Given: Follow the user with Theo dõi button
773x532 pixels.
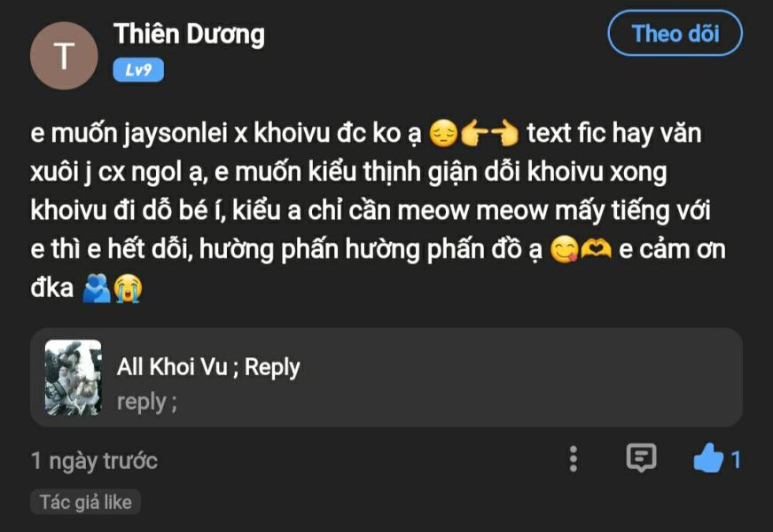Looking at the screenshot, I should 675,34.
